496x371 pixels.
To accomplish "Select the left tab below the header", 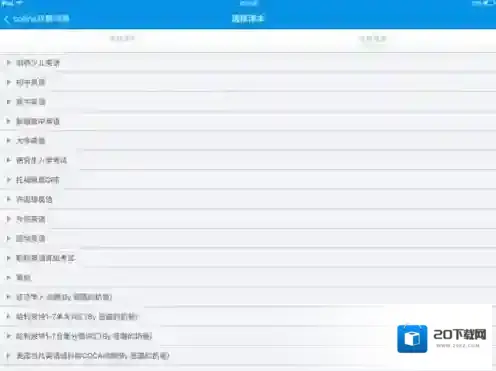I will click(x=122, y=39).
